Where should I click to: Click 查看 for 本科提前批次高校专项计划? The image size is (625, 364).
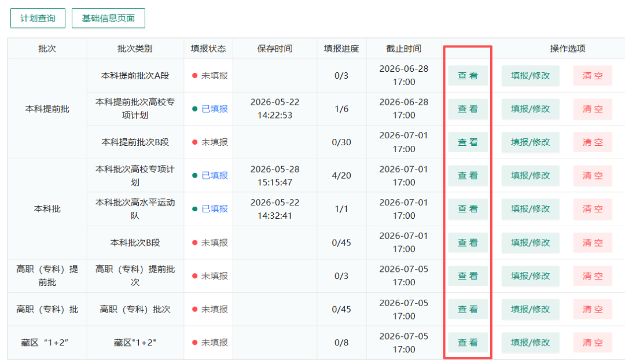pyautogui.click(x=468, y=109)
